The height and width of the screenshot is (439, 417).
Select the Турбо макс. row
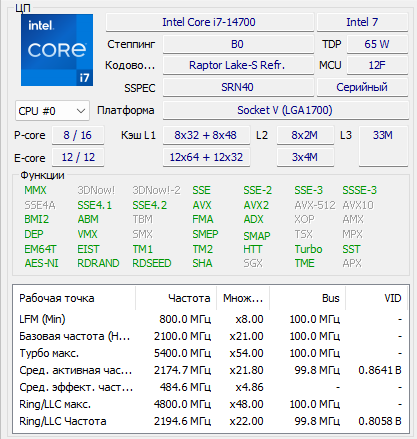[x=211, y=353]
